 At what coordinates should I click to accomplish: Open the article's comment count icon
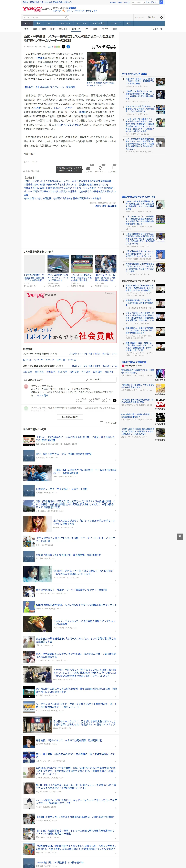(x=50, y=47)
